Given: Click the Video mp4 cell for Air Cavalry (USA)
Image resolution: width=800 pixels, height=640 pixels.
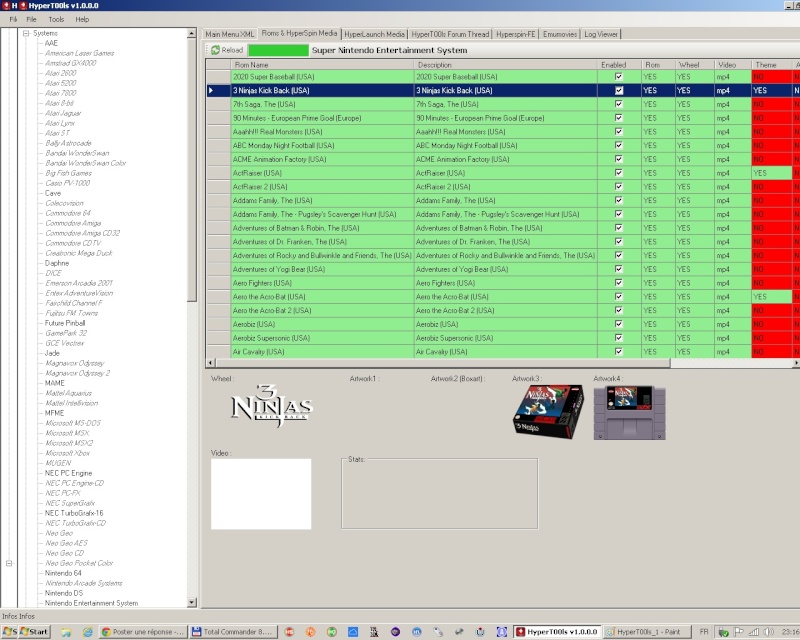Looking at the screenshot, I should coord(733,352).
